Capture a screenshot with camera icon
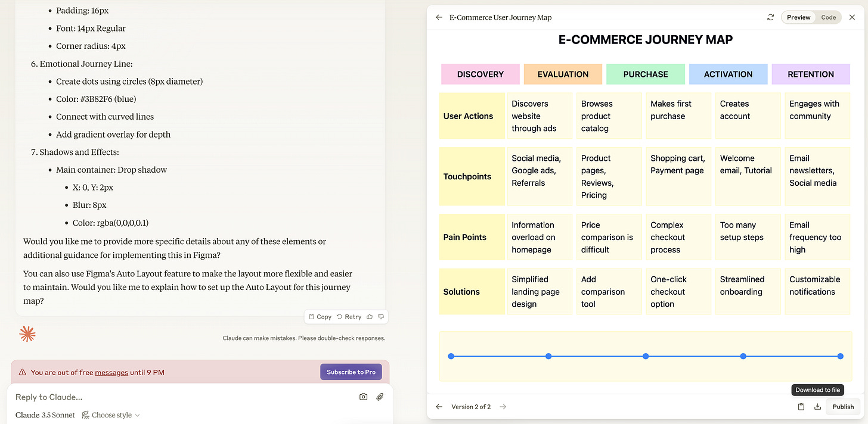 [x=363, y=397]
